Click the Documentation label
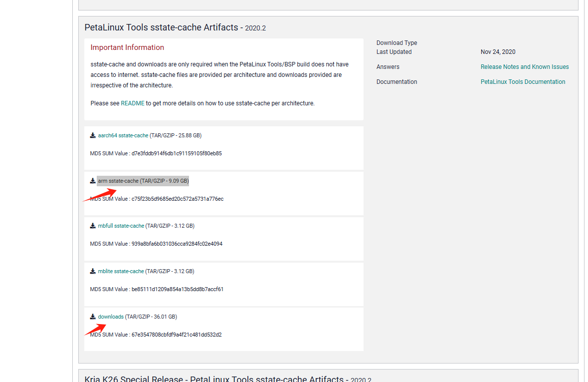The image size is (588, 382). [397, 82]
